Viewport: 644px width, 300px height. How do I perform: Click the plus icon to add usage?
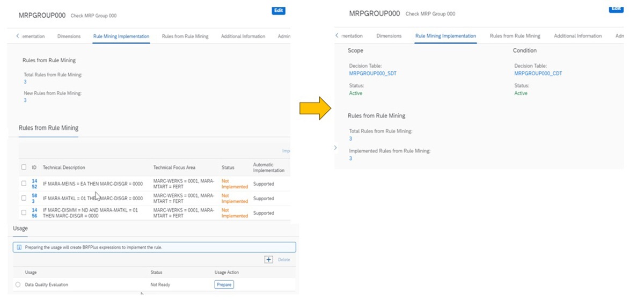[269, 260]
